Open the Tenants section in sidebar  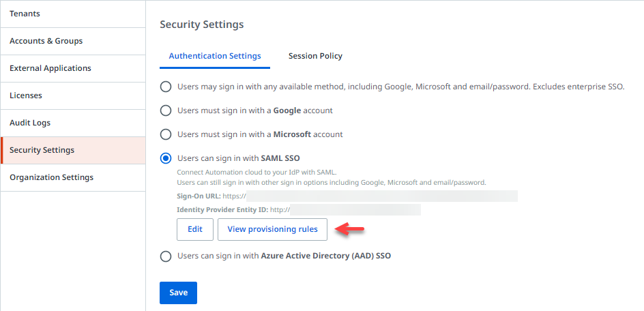(x=25, y=14)
